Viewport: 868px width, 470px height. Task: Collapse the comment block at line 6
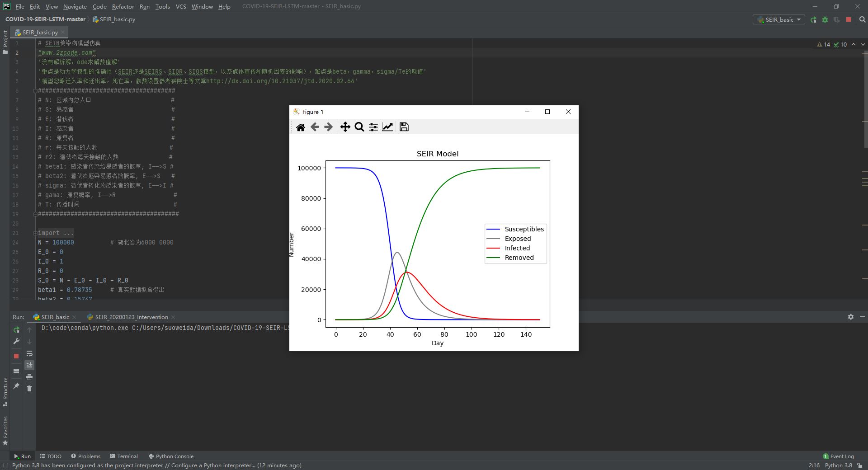[35, 91]
